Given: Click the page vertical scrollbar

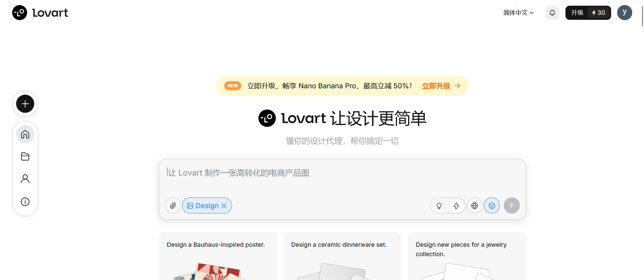Looking at the screenshot, I should 642,16.
